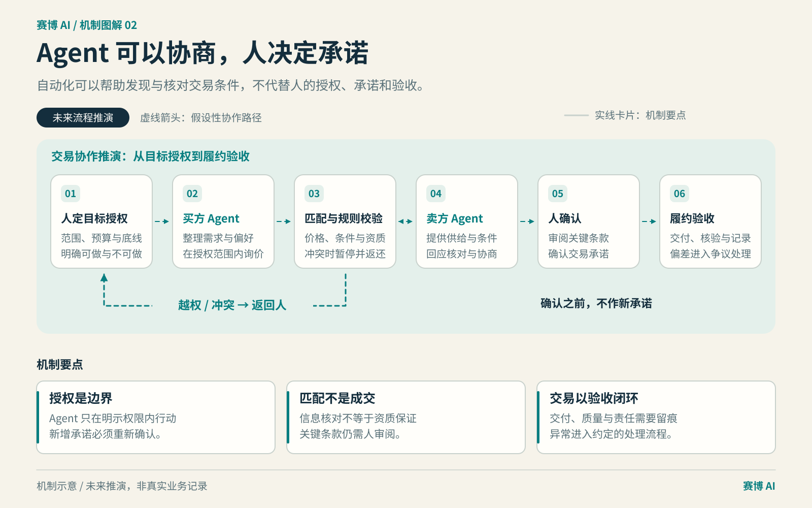The width and height of the screenshot is (812, 508).
Task: Click the 交易以验收闭环 card heading
Action: click(x=594, y=398)
